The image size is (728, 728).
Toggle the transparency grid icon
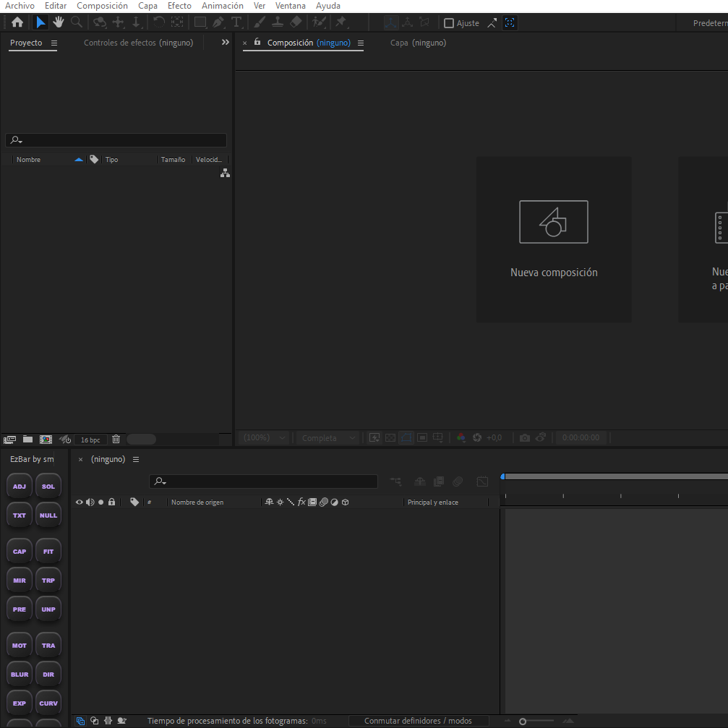(390, 437)
